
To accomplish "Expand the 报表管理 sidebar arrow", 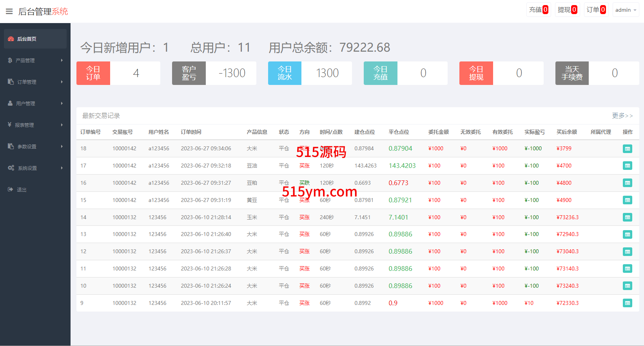I will [62, 125].
